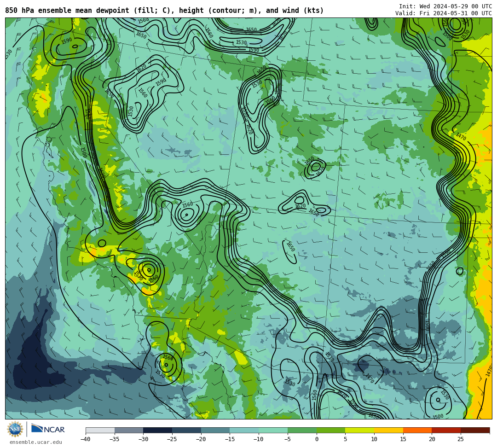Click the 10 to 15 yellow-orange swatch
497x448 pixels.
388,430
